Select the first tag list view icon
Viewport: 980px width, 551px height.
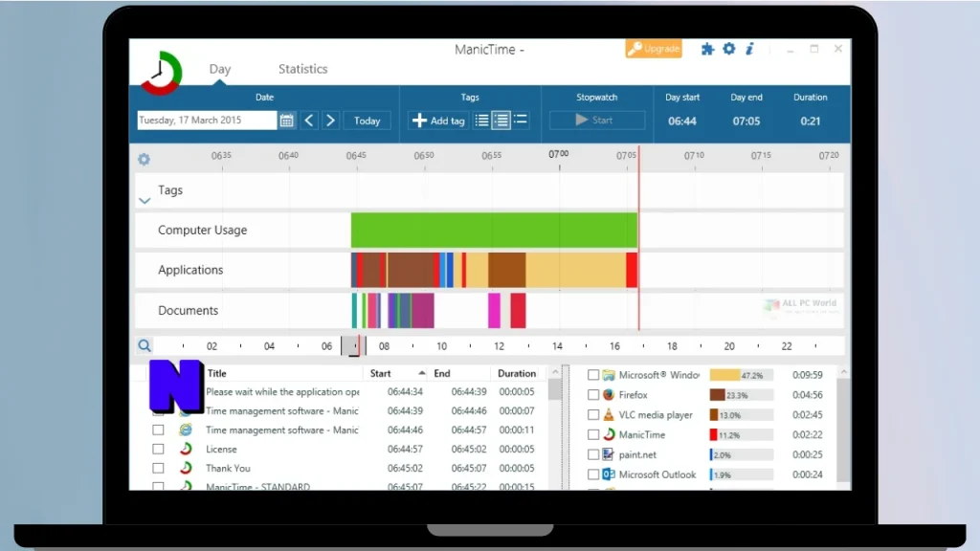pyautogui.click(x=482, y=120)
